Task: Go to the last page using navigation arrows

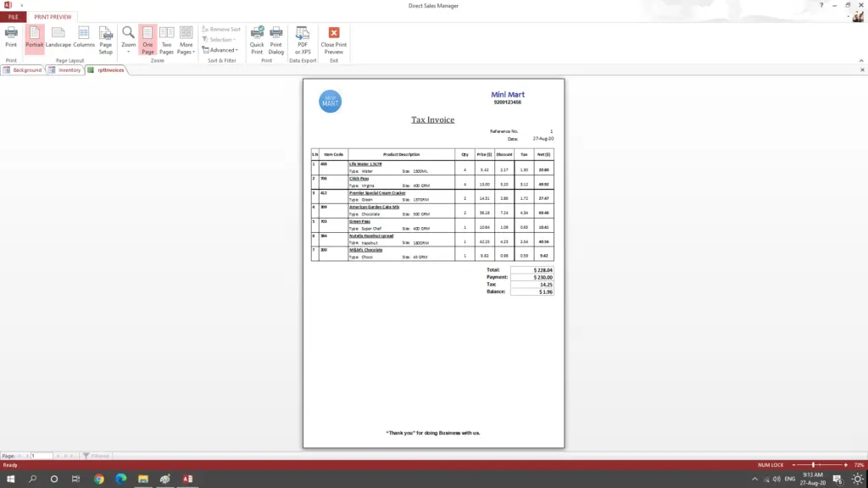Action: point(67,455)
